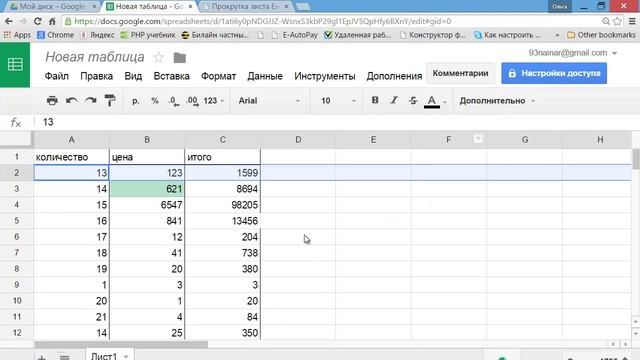Viewport: 640px width, 360px height.
Task: Go back in browser
Action: tap(9, 21)
